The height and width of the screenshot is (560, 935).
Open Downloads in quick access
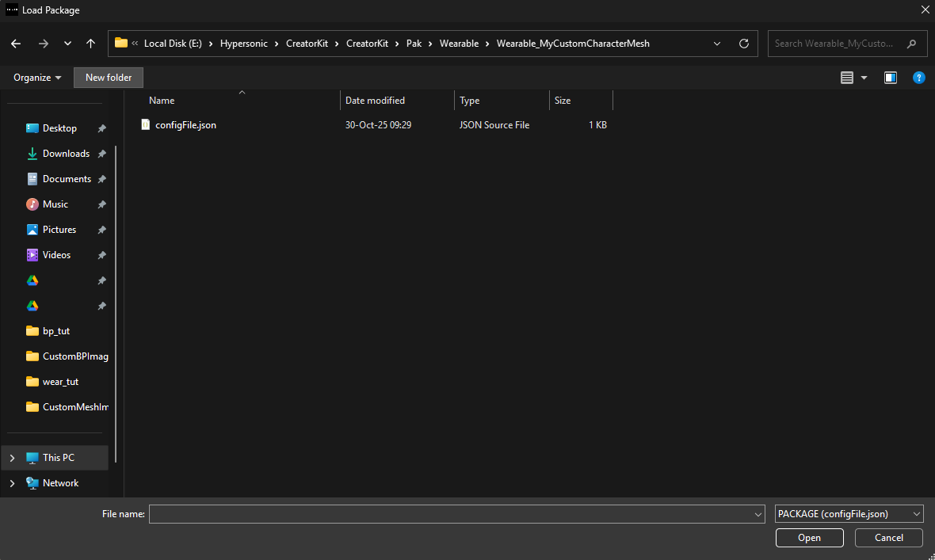pos(66,154)
